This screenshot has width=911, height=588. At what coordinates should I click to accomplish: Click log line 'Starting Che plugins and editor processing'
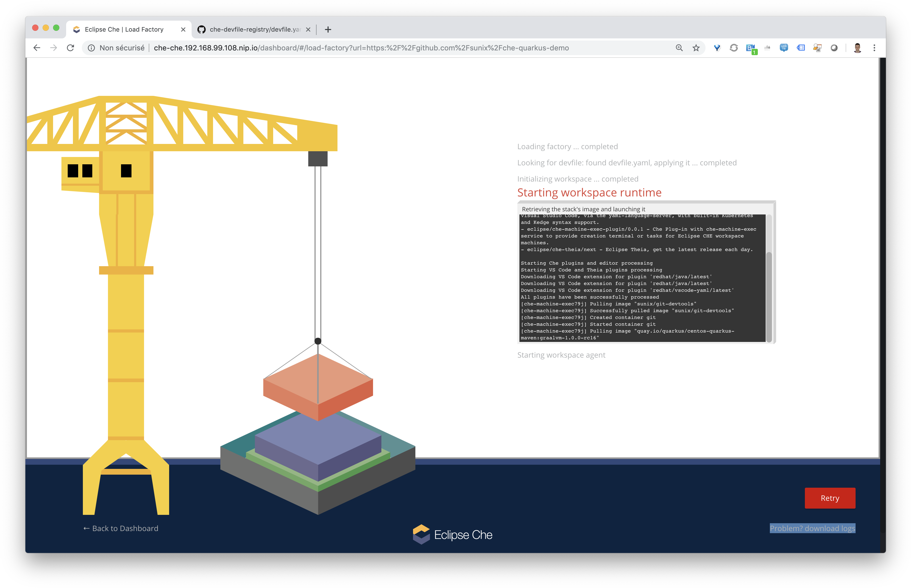pos(587,263)
